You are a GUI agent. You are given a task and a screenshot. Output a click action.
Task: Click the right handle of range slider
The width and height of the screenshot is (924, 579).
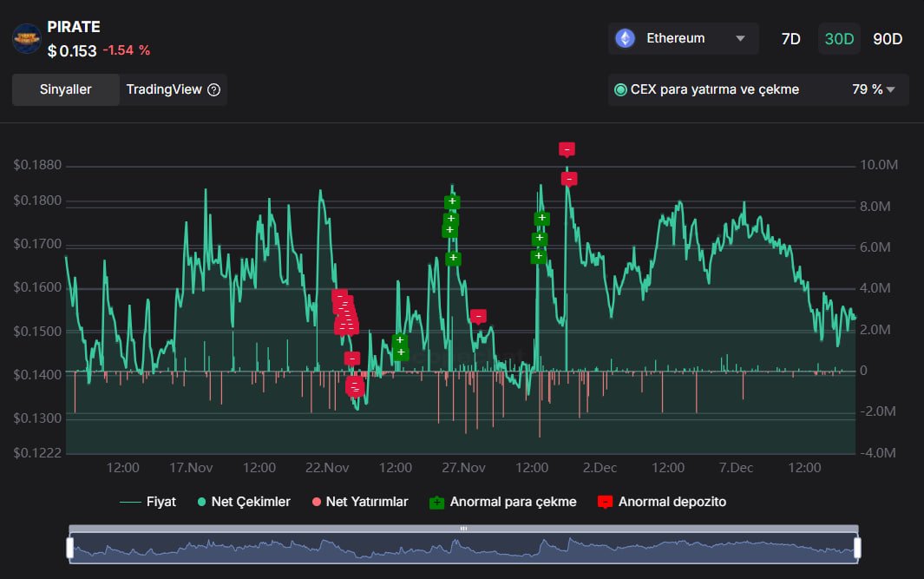pos(857,548)
